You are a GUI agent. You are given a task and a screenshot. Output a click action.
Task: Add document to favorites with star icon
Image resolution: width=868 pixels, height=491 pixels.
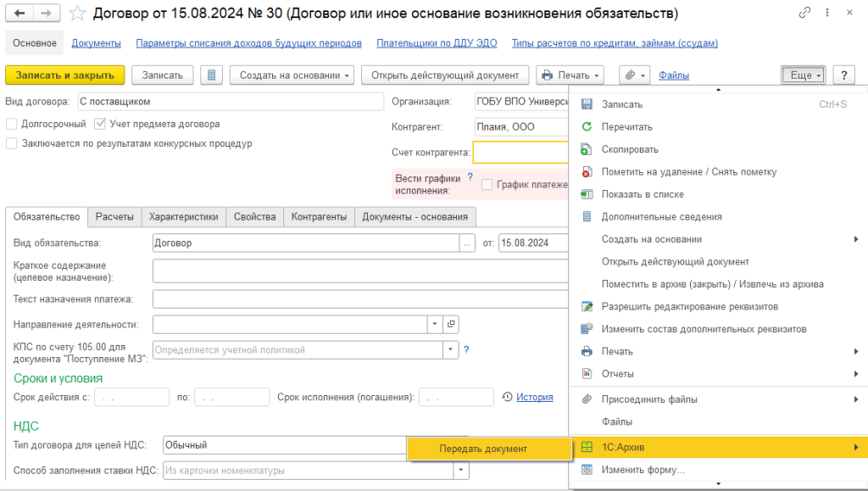pyautogui.click(x=77, y=14)
